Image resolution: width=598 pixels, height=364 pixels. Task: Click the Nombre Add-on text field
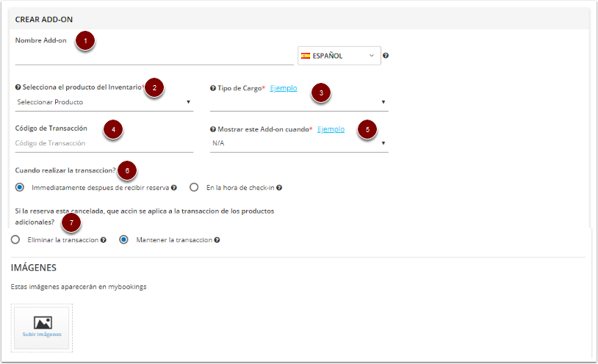point(154,57)
